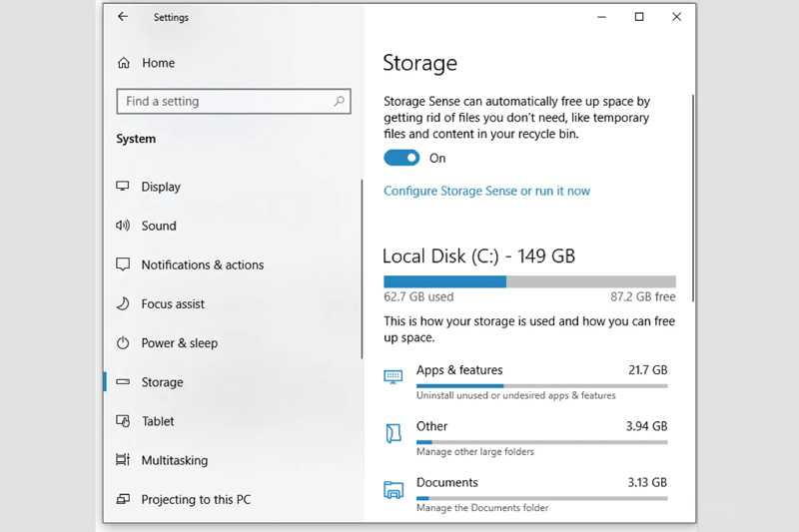
Task: Click Configure Storage Sense or run it now
Action: [486, 191]
